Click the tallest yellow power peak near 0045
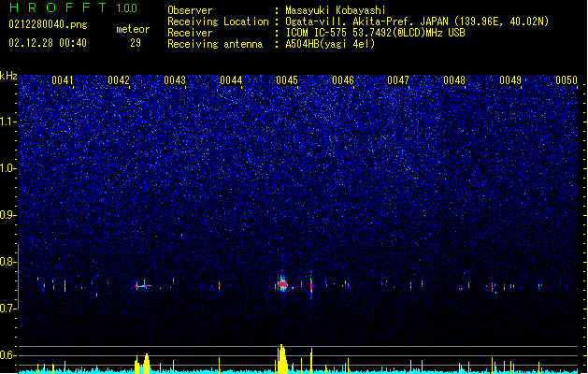Screen dimensions: 588x374 pyautogui.click(x=281, y=359)
